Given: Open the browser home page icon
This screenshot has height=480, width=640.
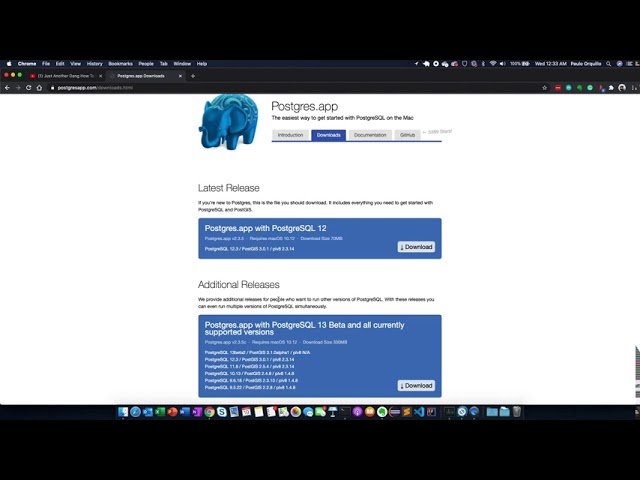Looking at the screenshot, I should click(x=39, y=88).
